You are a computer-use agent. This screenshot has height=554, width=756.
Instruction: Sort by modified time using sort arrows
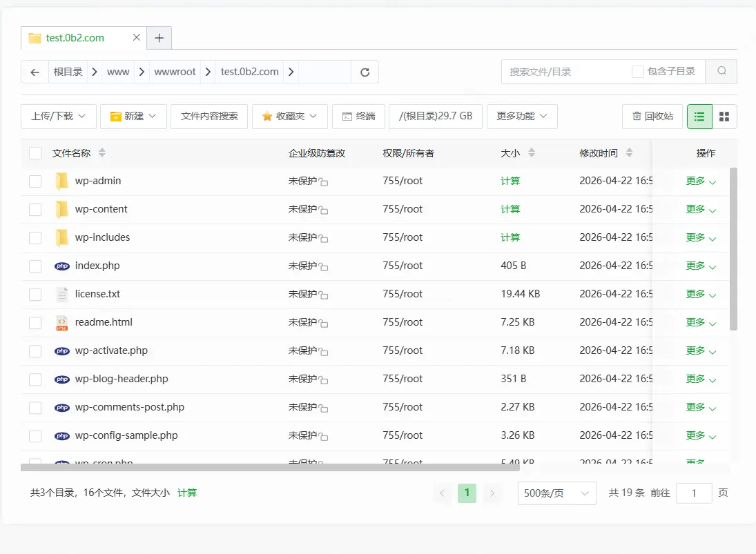pyautogui.click(x=629, y=153)
